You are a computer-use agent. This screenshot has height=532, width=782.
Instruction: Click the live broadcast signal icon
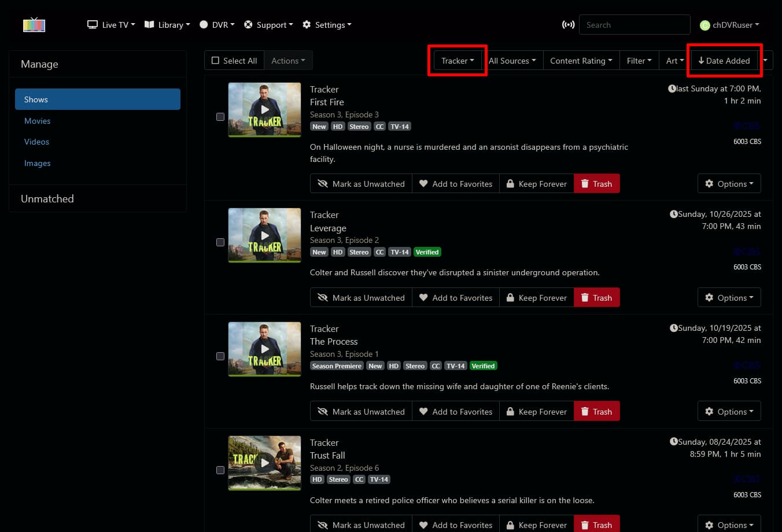pyautogui.click(x=568, y=25)
